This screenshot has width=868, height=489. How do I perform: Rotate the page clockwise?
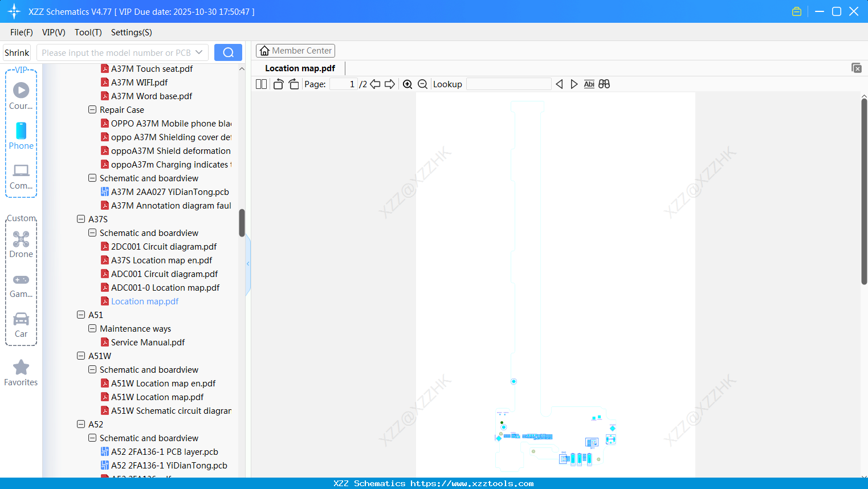pos(294,84)
